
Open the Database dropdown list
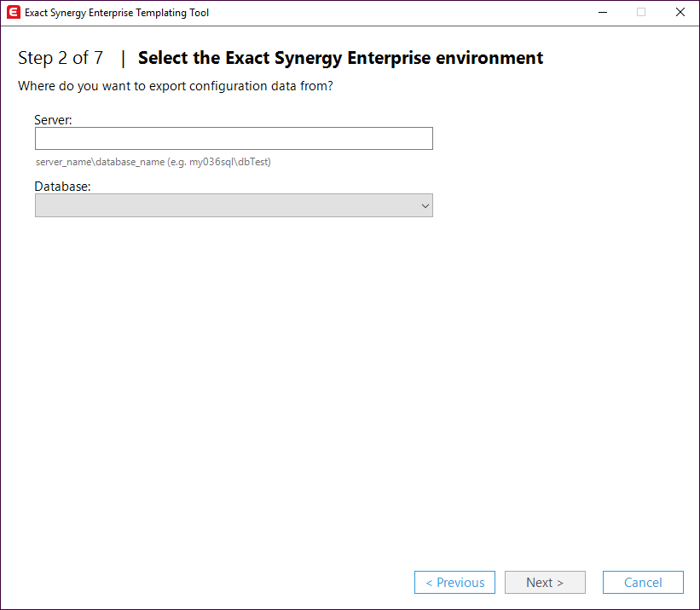234,205
